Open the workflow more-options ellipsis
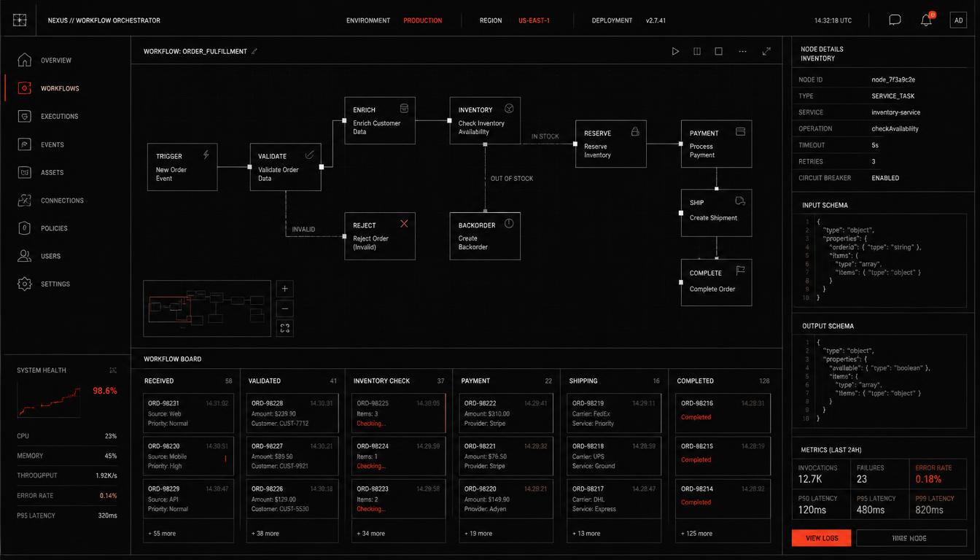Screen dimensions: 980x560 (742, 51)
